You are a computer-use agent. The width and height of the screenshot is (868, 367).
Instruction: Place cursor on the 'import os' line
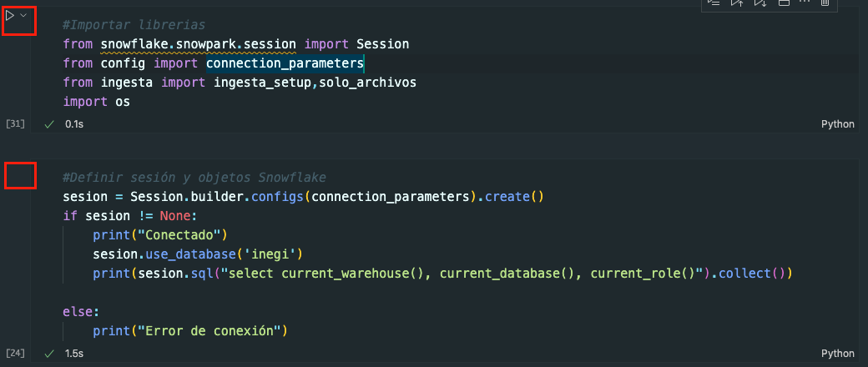click(97, 102)
